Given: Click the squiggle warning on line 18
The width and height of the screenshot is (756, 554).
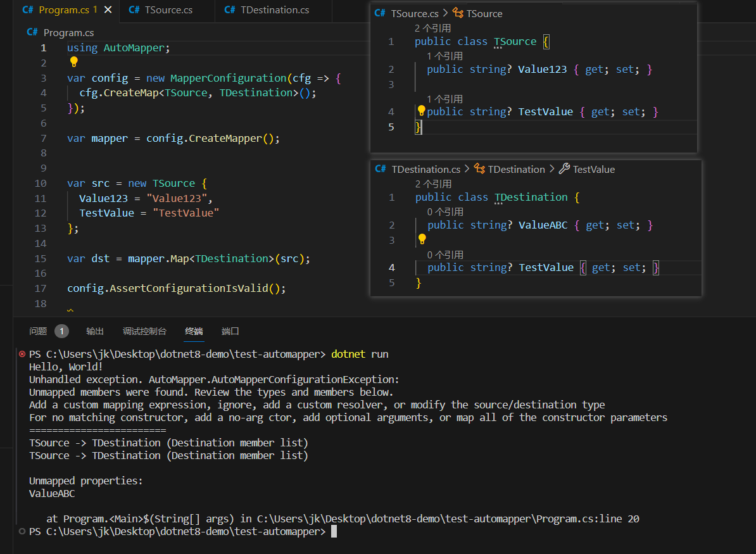Looking at the screenshot, I should point(70,310).
